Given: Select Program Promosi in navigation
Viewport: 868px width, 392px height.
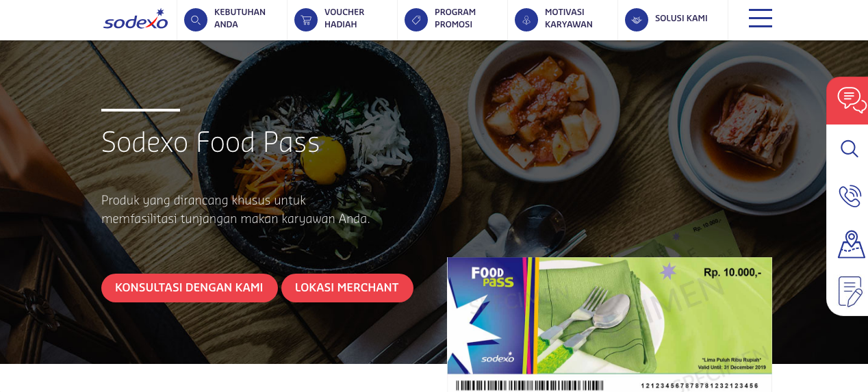Looking at the screenshot, I should (455, 18).
